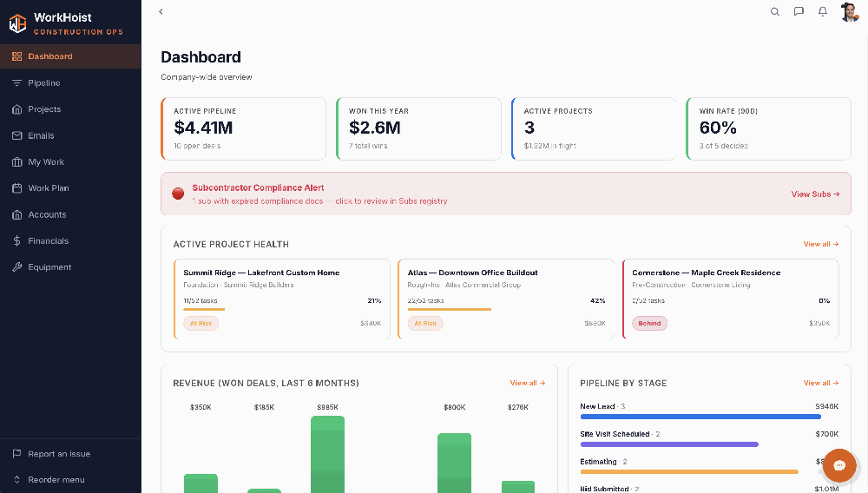Go to the Financials menu item
Image resolution: width=868 pixels, height=493 pixels.
[71, 240]
